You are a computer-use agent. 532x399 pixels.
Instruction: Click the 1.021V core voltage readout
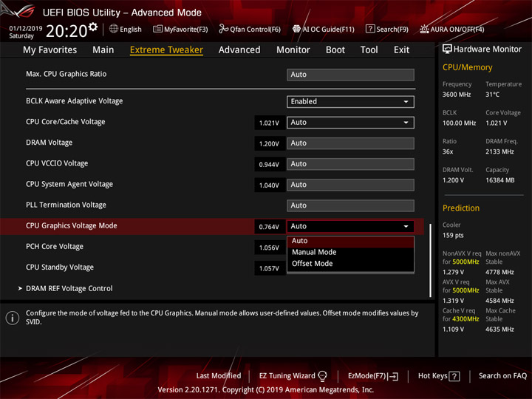coord(270,123)
